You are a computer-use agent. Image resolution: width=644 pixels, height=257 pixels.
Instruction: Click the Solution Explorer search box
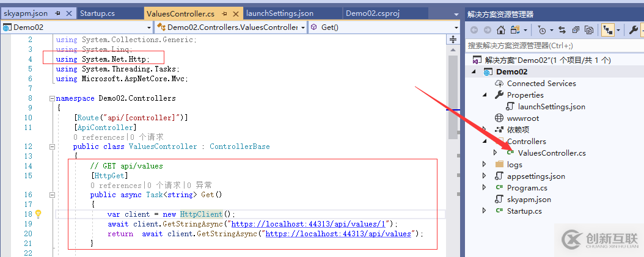[550, 45]
